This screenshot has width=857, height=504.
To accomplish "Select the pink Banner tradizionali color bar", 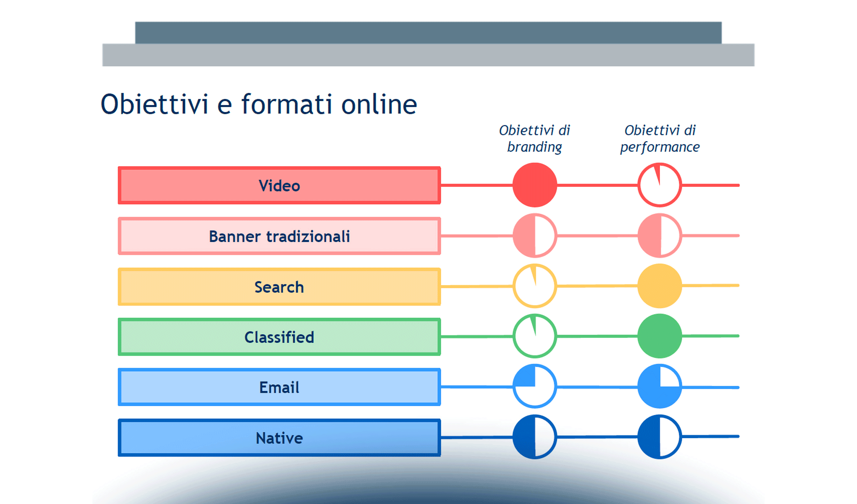I will [279, 236].
